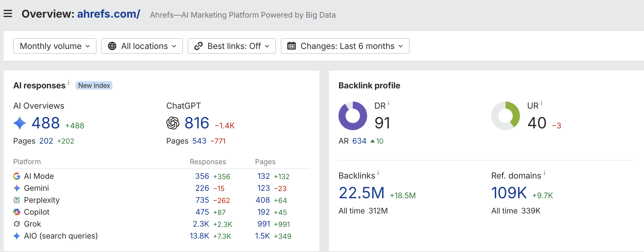The image size is (644, 252).
Task: Open Grok responses value 2.3K
Action: [x=201, y=224]
